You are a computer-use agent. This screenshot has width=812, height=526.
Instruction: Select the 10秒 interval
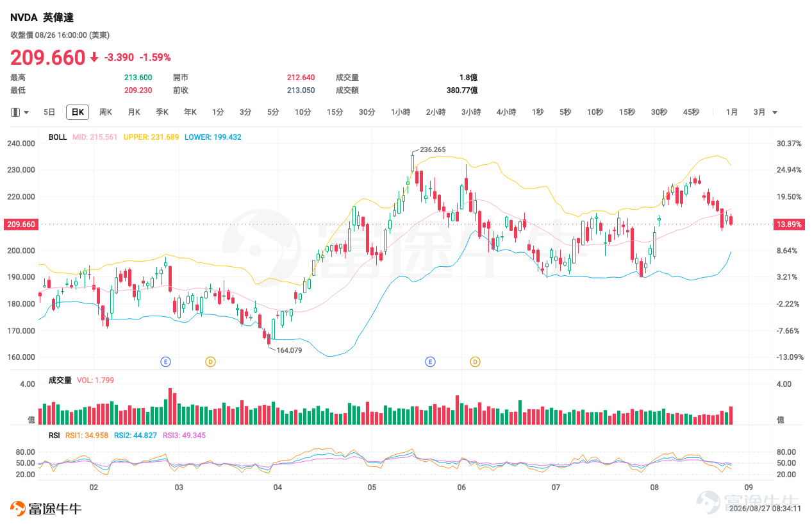tap(595, 112)
